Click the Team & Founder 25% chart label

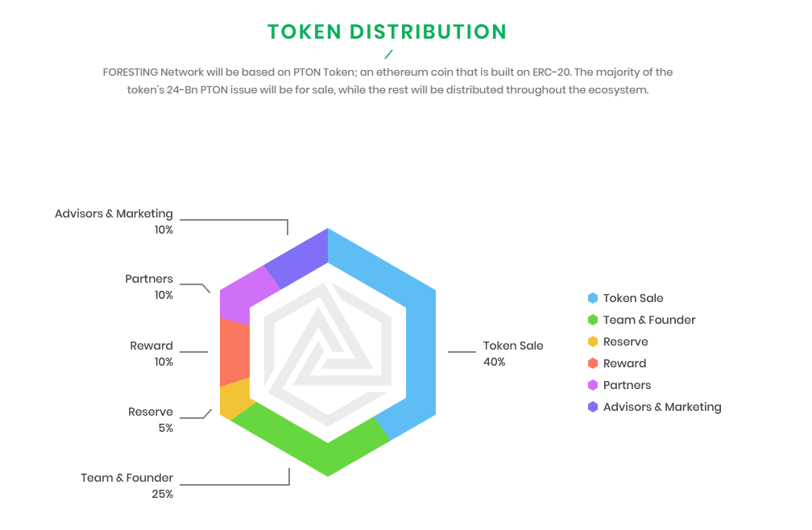(x=127, y=485)
